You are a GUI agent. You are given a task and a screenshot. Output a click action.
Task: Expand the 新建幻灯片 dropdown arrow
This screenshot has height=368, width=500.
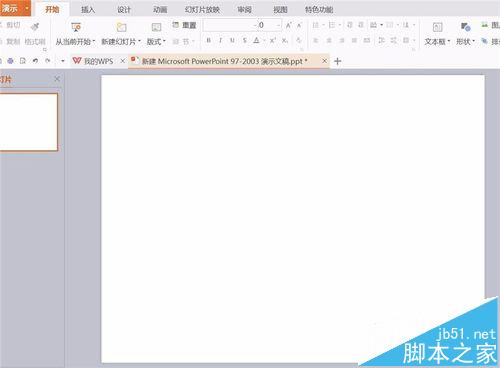pos(139,41)
